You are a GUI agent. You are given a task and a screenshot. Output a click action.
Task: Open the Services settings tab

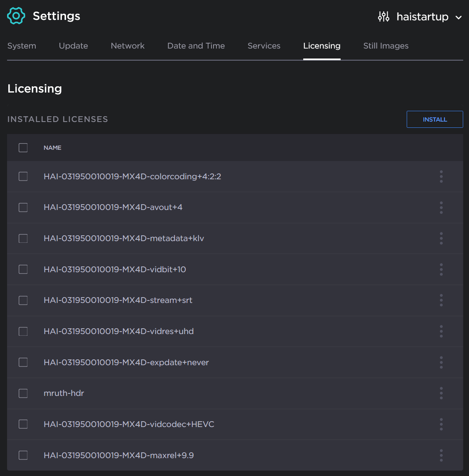[264, 46]
